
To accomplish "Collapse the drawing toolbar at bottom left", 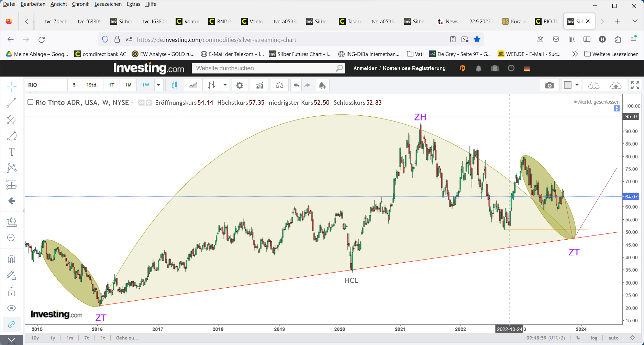I will coord(11,341).
